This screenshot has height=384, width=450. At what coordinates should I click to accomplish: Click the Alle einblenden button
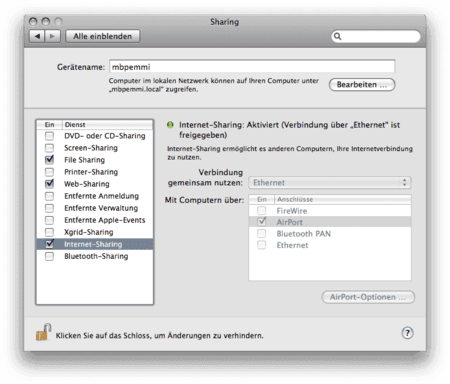coord(103,36)
